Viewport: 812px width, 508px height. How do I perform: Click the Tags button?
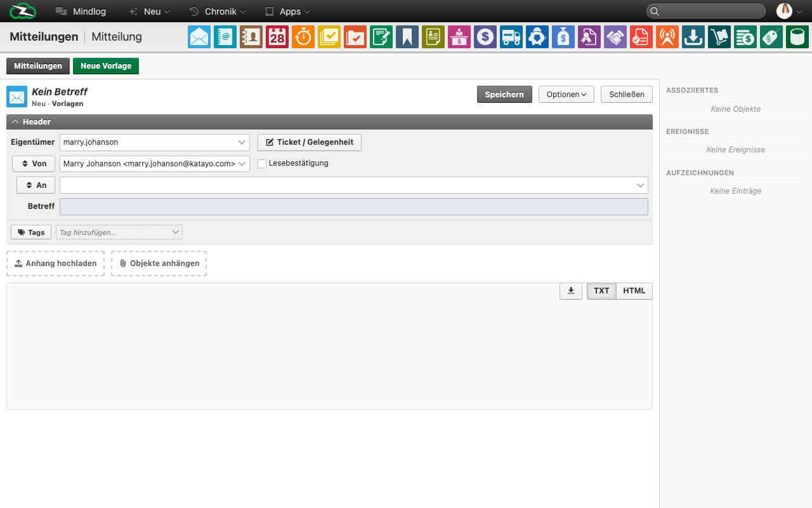click(31, 232)
